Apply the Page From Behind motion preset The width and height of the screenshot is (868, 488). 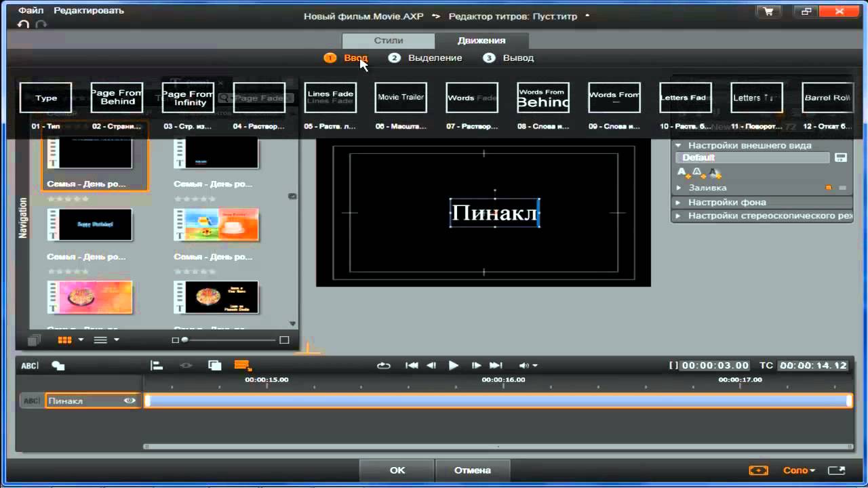point(117,98)
